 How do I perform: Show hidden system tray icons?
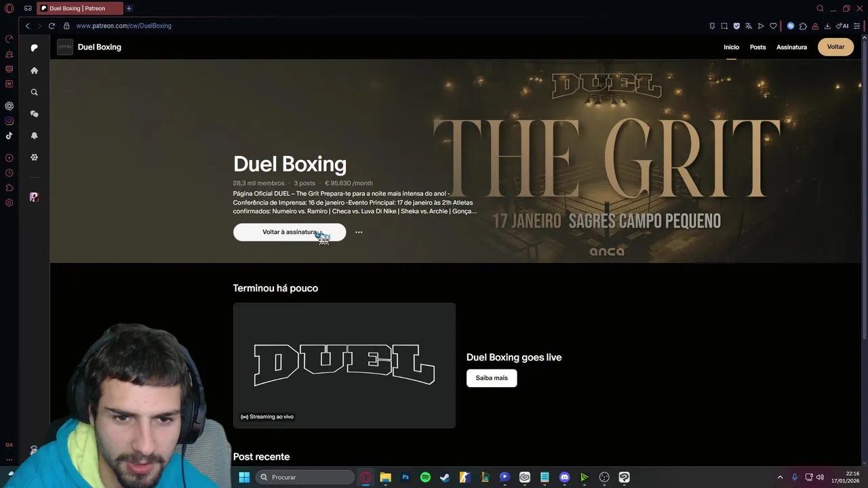[780, 477]
